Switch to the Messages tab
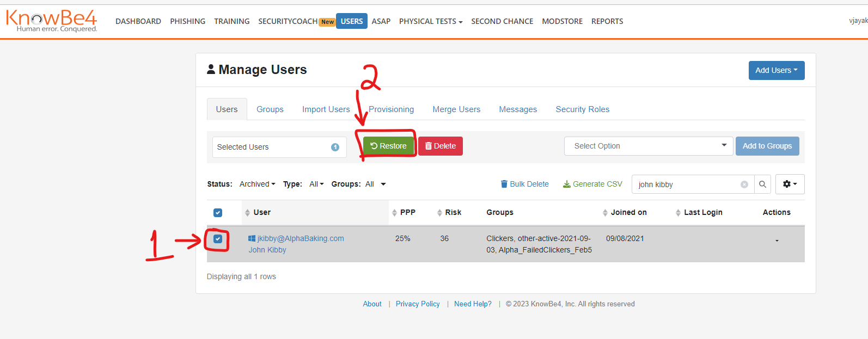Viewport: 868px width, 339px height. click(518, 109)
